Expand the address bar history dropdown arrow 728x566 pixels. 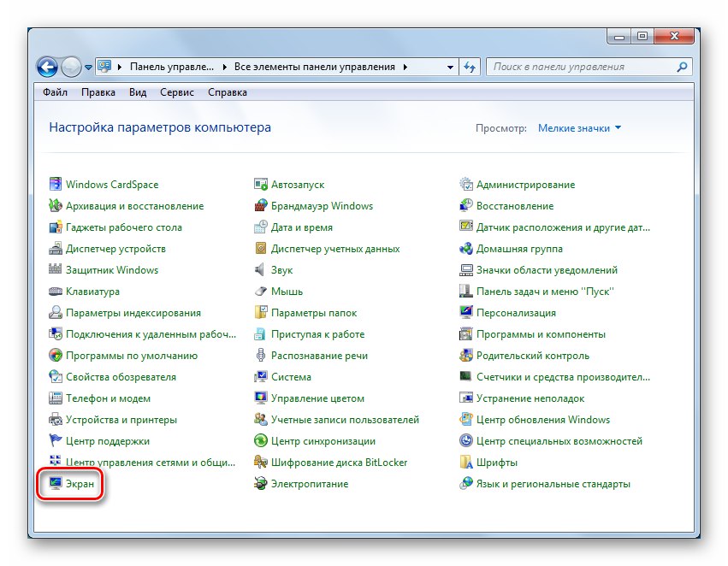[x=450, y=68]
